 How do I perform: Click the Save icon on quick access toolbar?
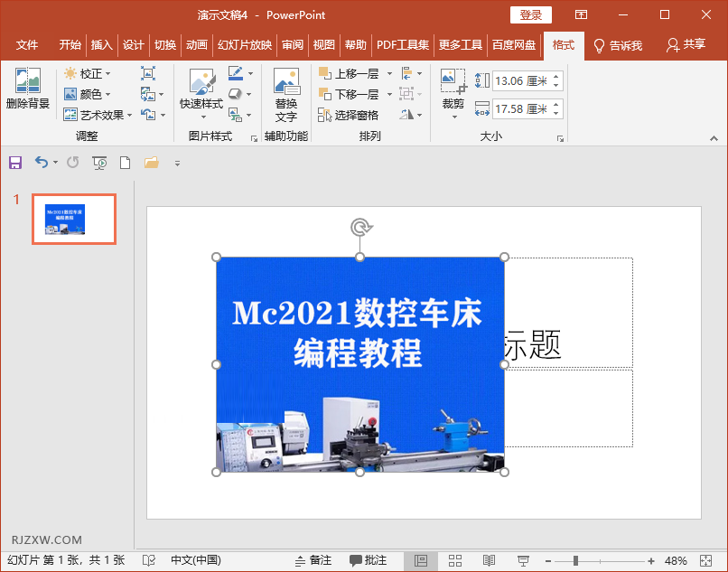coord(14,162)
